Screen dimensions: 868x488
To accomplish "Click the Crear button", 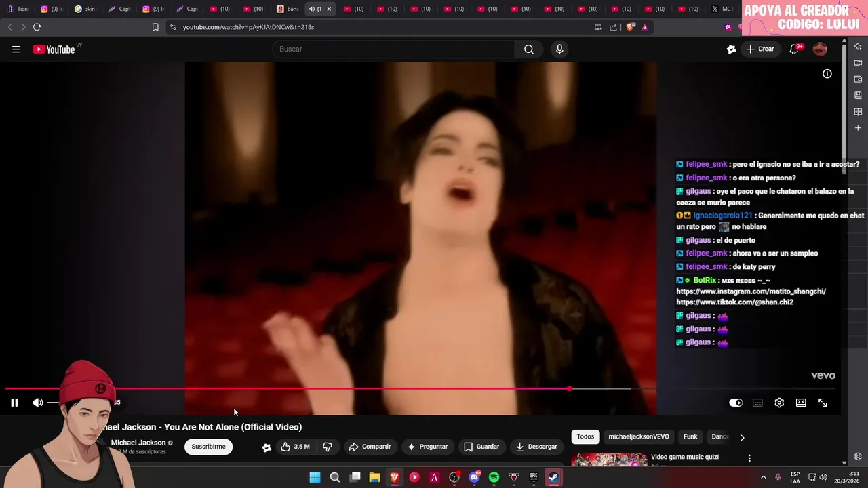I will tap(760, 49).
